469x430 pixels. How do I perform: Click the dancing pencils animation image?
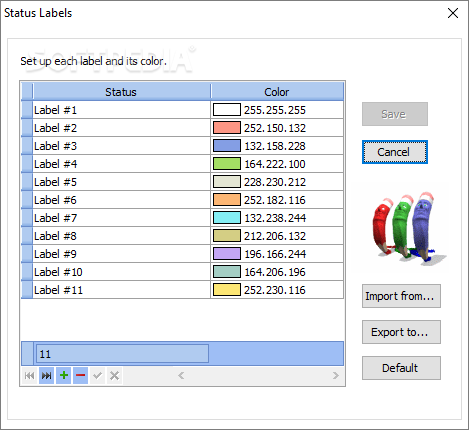[409, 229]
